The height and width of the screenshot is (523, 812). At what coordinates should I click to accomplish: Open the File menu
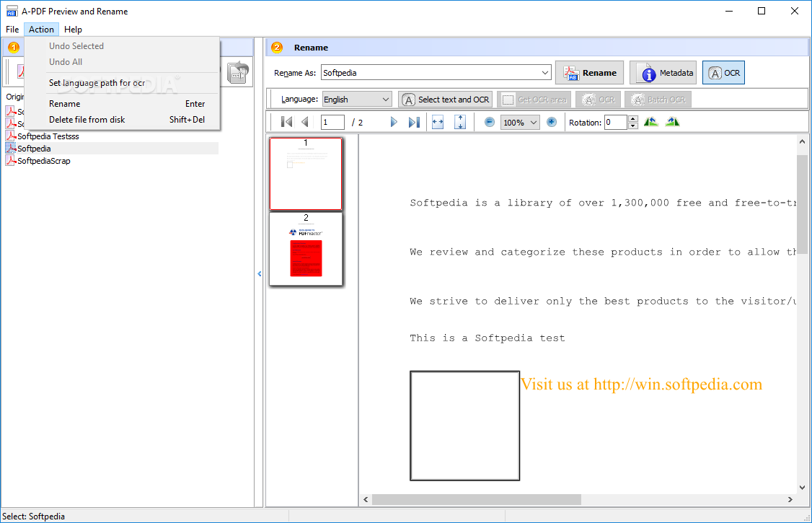12,30
